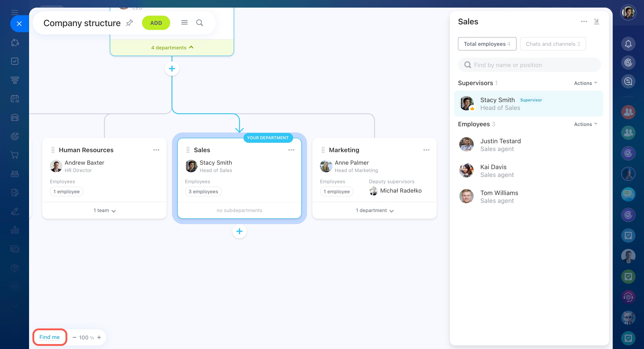Open the bar chart analytics icon in sidebar
644x349 pixels.
[15, 230]
